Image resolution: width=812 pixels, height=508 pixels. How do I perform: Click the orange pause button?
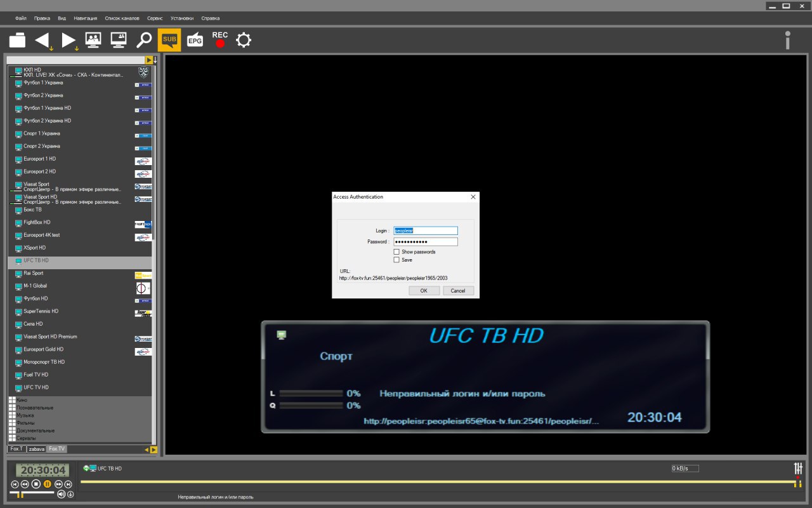pos(48,484)
